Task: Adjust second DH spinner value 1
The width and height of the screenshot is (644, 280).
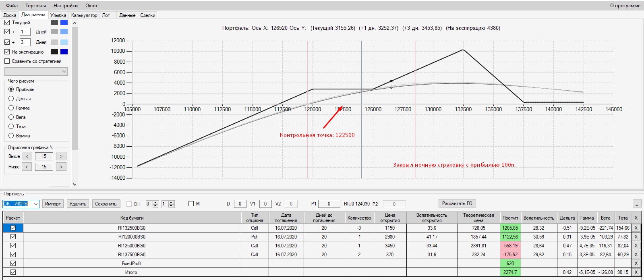Action: tap(168, 204)
